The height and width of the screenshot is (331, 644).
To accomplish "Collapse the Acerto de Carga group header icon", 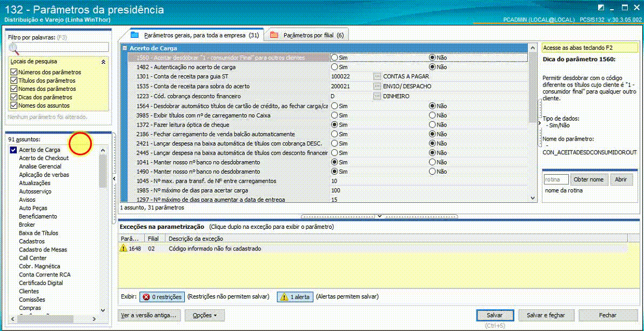I will (125, 48).
